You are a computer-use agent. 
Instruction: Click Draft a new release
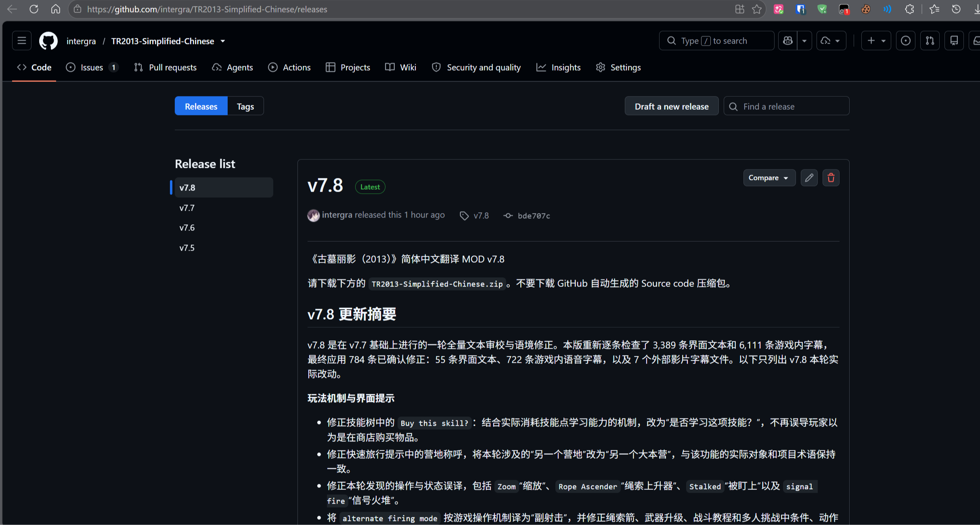[x=671, y=106]
